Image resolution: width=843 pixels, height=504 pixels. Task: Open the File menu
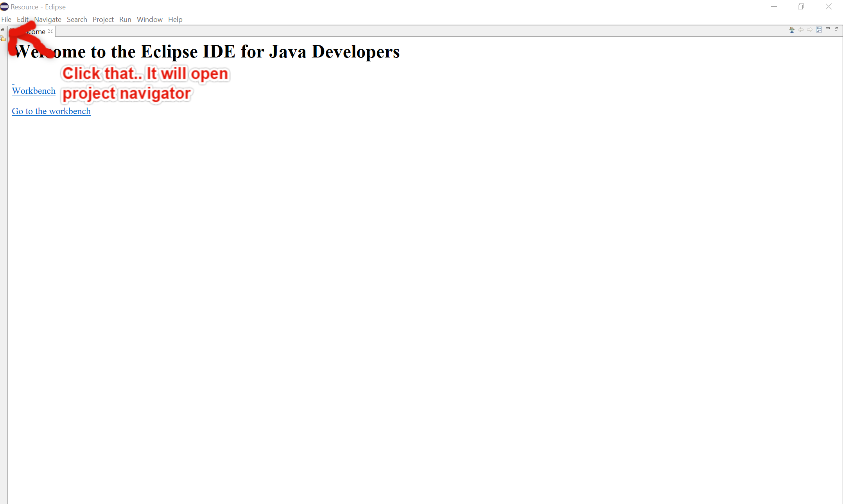point(6,20)
